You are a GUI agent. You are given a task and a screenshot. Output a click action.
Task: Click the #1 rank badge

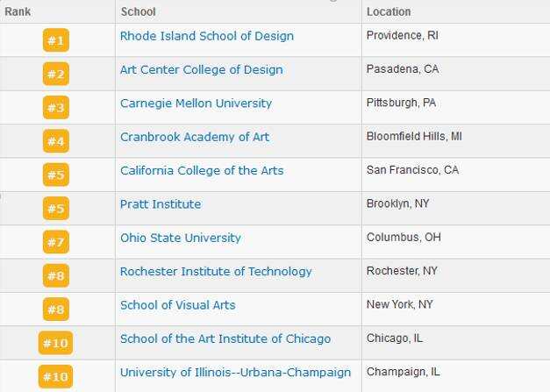coord(56,40)
